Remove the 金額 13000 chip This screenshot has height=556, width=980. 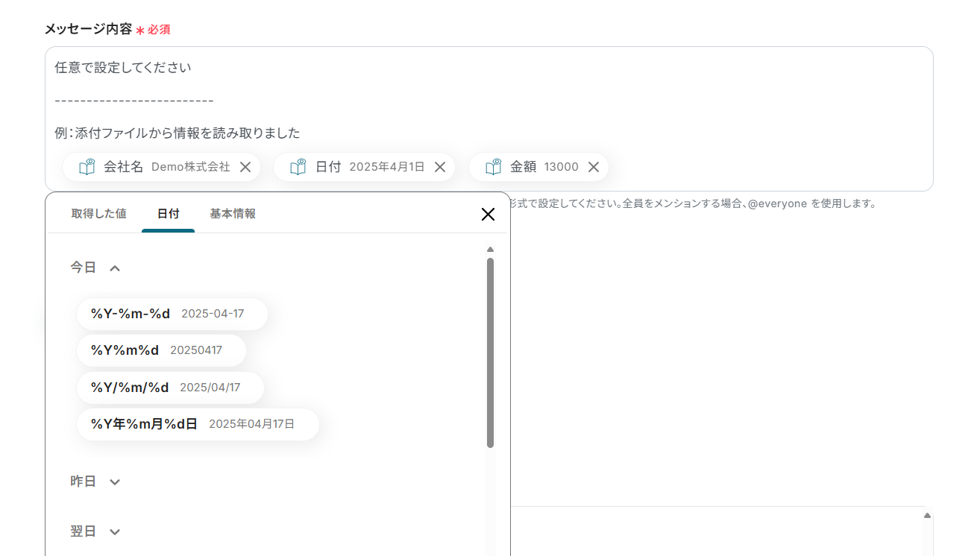pos(594,167)
